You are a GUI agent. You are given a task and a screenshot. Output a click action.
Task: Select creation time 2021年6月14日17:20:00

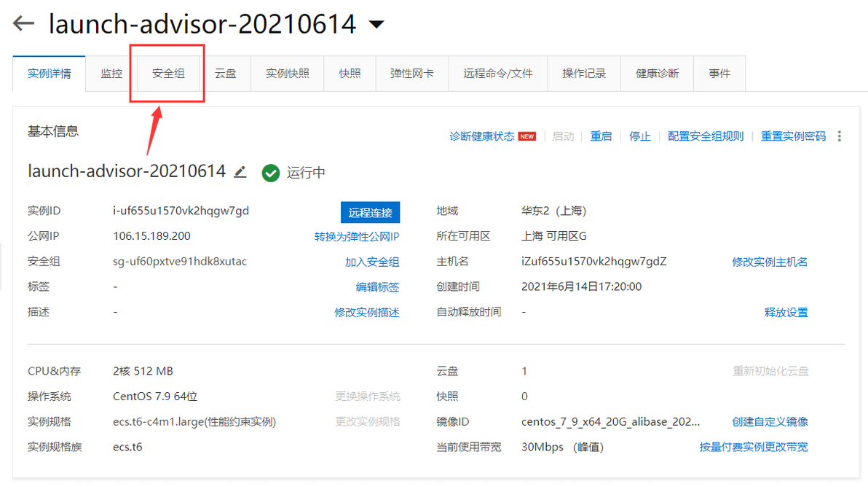coord(581,286)
